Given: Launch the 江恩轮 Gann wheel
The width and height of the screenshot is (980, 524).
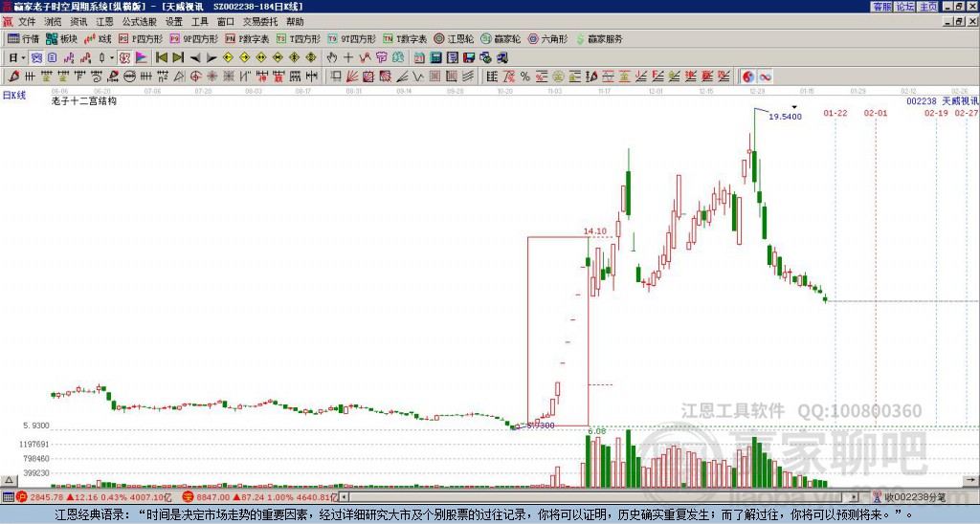Looking at the screenshot, I should 454,38.
